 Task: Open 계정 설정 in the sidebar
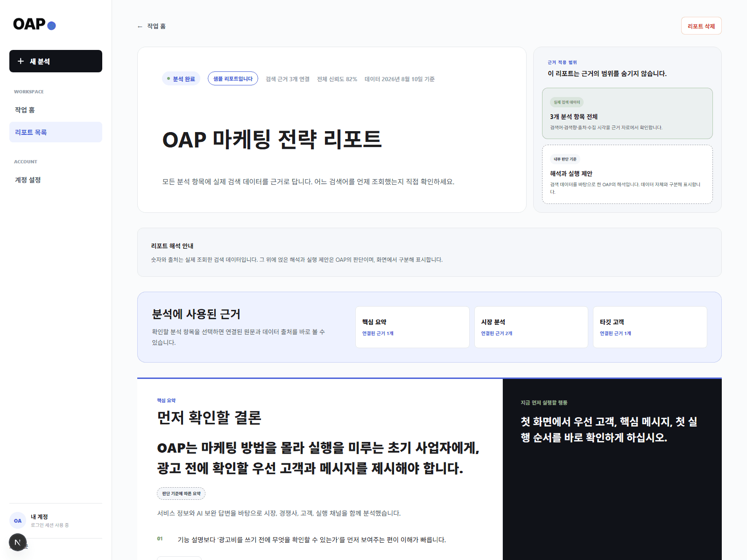pos(56,180)
